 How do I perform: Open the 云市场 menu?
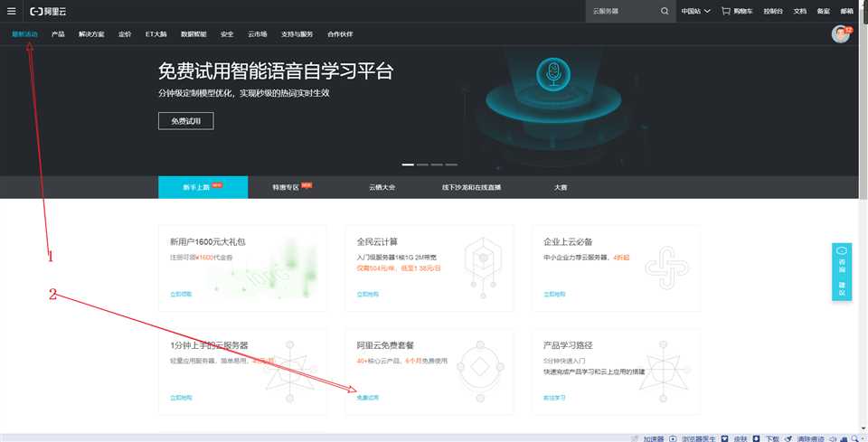(258, 34)
